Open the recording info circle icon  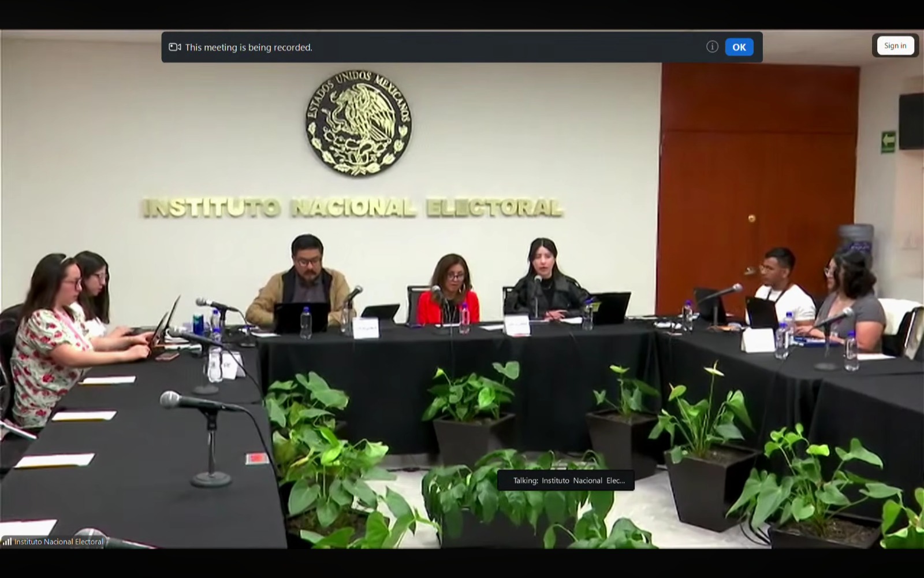(712, 47)
